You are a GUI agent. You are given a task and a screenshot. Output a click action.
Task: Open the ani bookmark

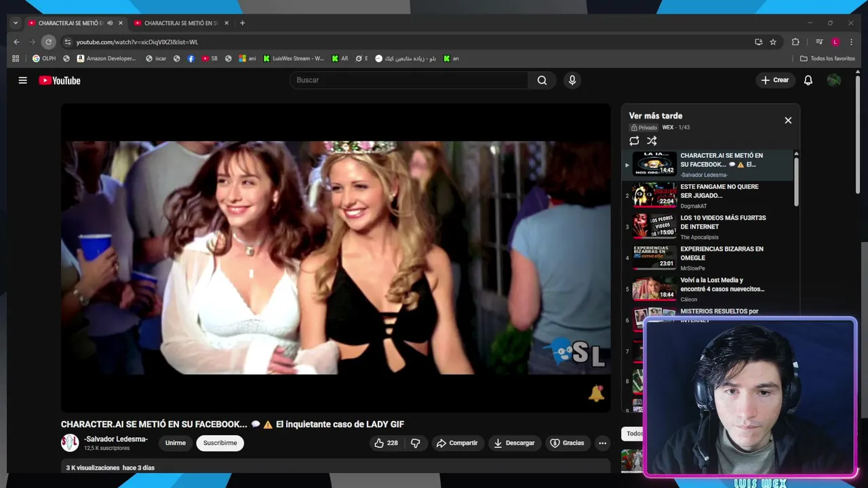coord(248,58)
